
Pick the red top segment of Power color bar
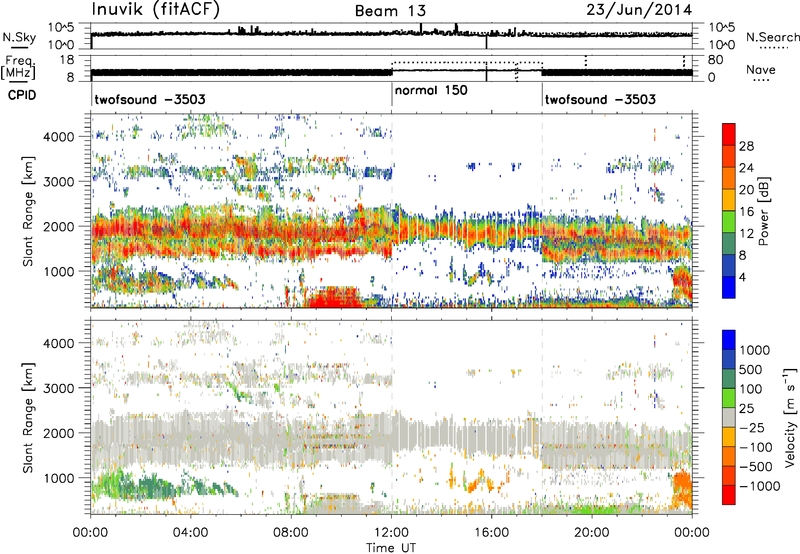pyautogui.click(x=729, y=134)
